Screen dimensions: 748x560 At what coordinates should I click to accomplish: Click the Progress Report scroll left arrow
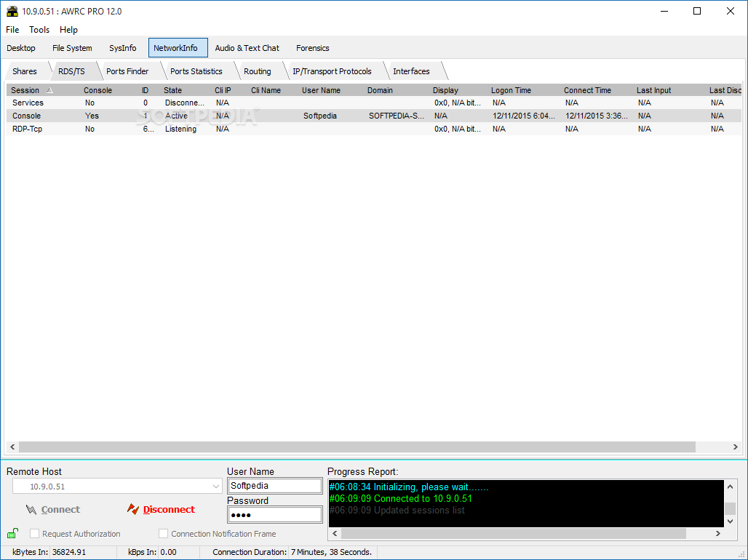(335, 533)
